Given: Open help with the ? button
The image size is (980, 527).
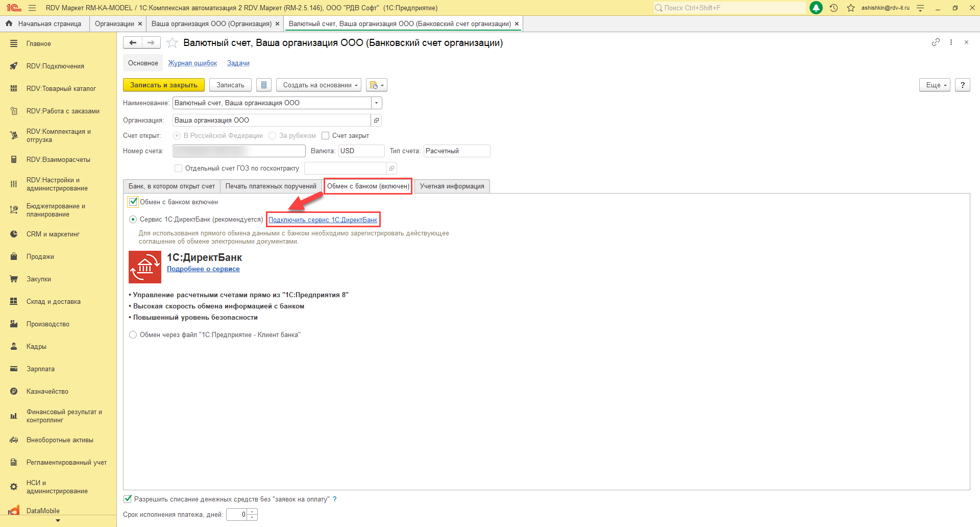Looking at the screenshot, I should click(x=963, y=85).
